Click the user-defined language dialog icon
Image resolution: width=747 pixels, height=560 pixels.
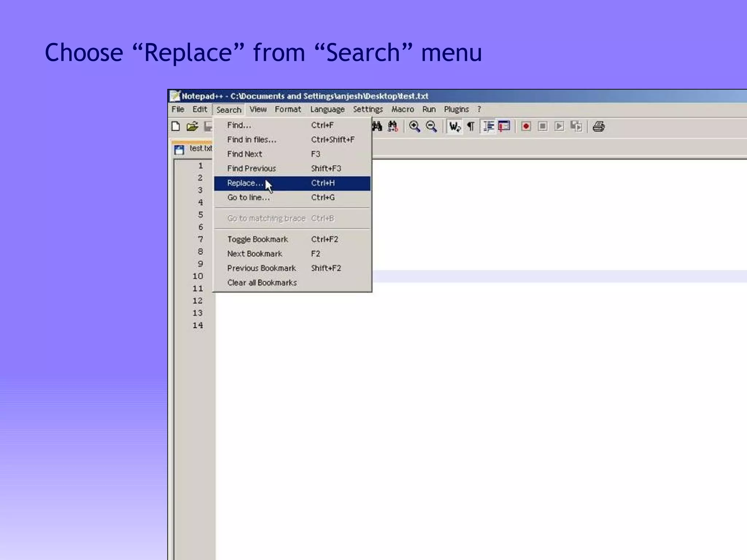coord(504,127)
